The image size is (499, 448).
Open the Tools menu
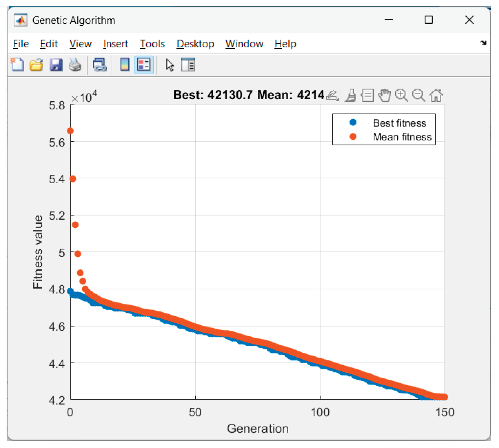coord(152,44)
